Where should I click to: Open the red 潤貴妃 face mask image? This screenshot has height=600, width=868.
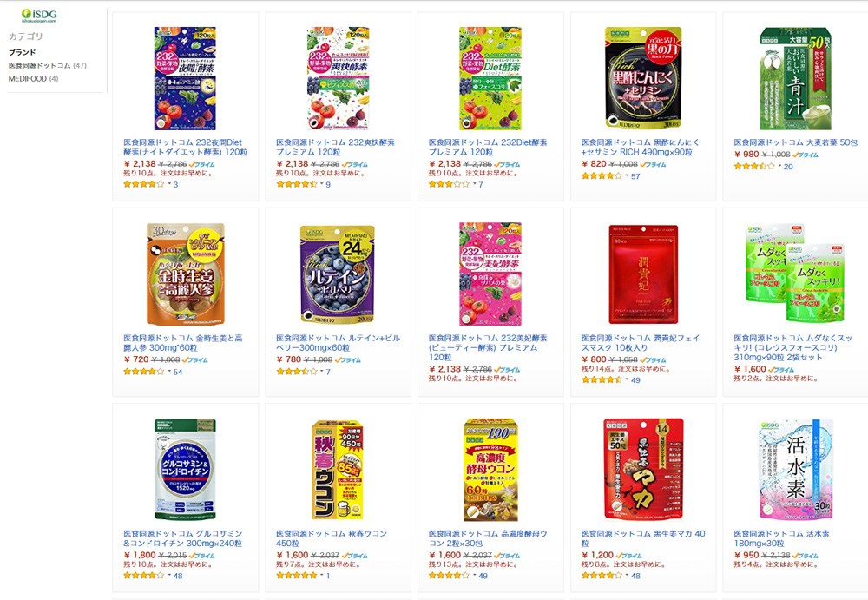click(x=642, y=274)
